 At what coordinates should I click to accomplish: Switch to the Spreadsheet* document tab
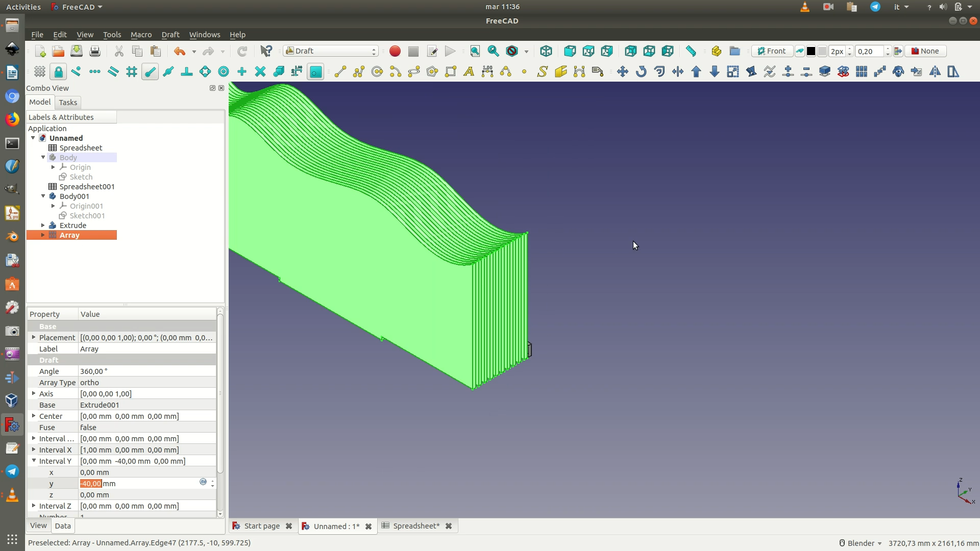click(416, 526)
